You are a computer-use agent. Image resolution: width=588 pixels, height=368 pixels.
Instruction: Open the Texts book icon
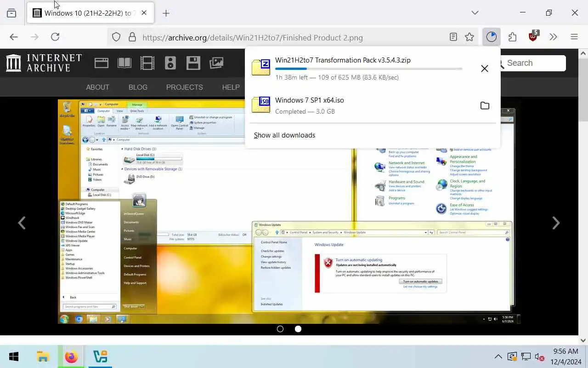pos(124,63)
